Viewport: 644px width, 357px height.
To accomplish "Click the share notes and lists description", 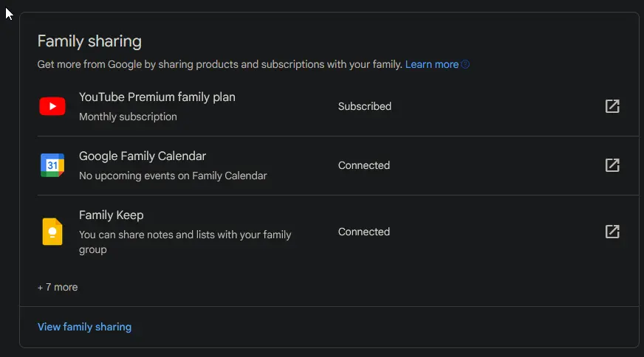I will (x=185, y=242).
